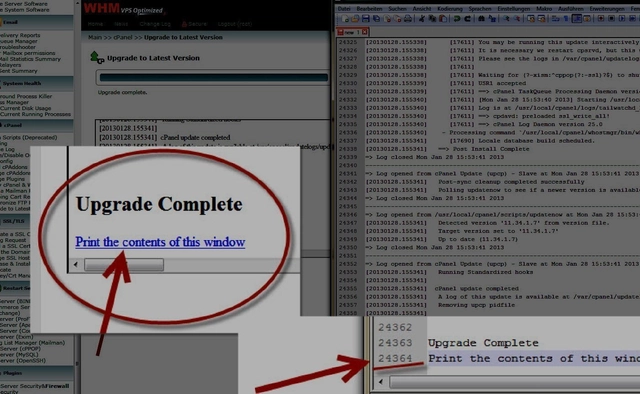The height and width of the screenshot is (394, 640).
Task: Open Find with the binoculars icon
Action: (x=482, y=18)
